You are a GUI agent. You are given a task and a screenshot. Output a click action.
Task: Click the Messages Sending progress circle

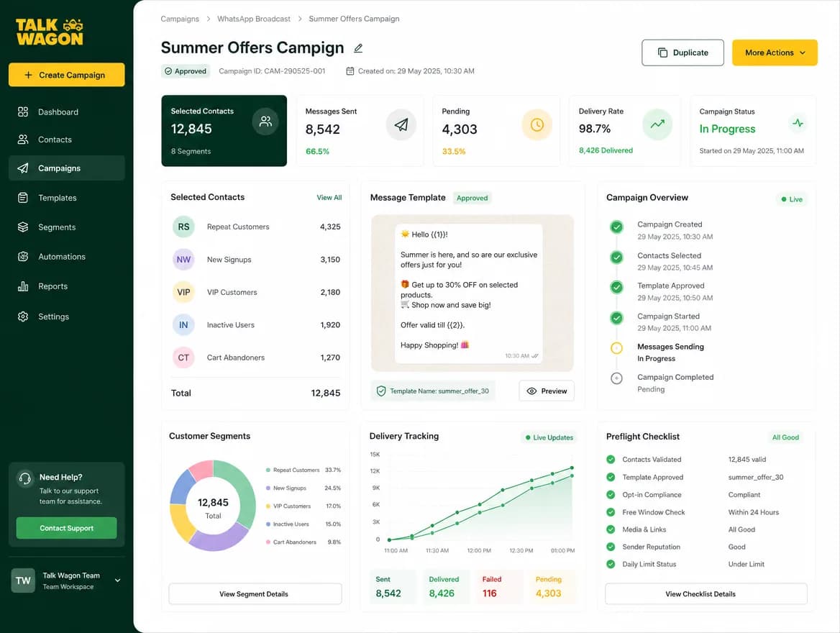click(x=616, y=348)
